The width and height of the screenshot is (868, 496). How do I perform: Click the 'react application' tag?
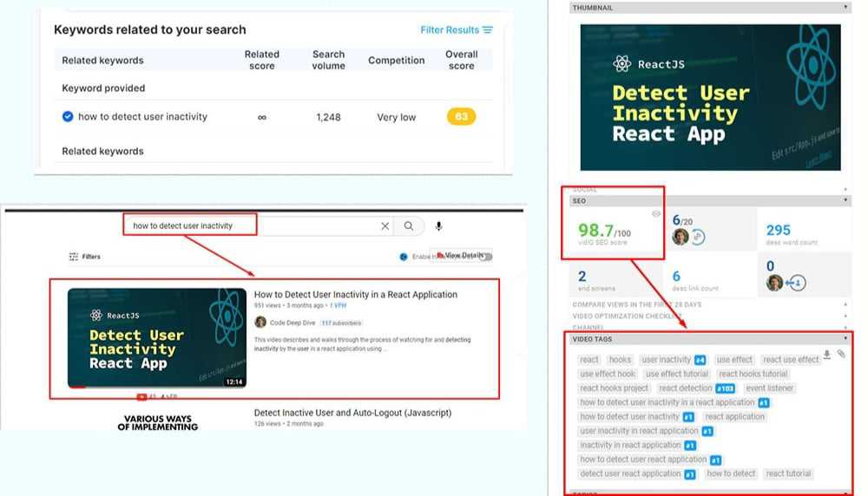734,417
